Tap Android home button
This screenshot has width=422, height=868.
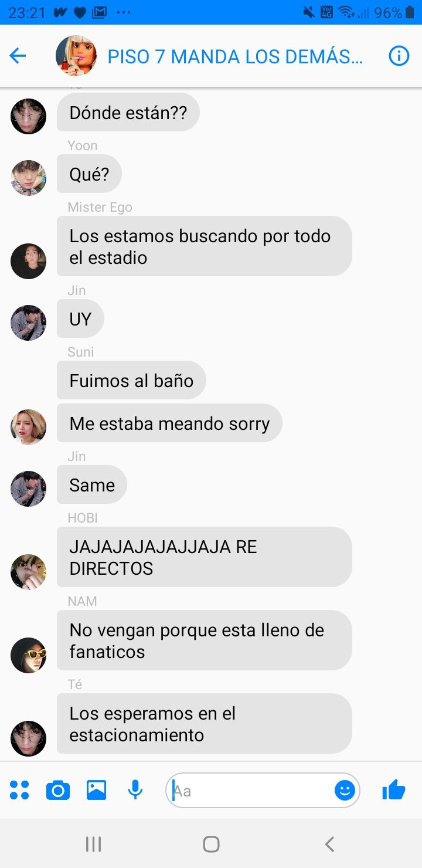tap(211, 844)
